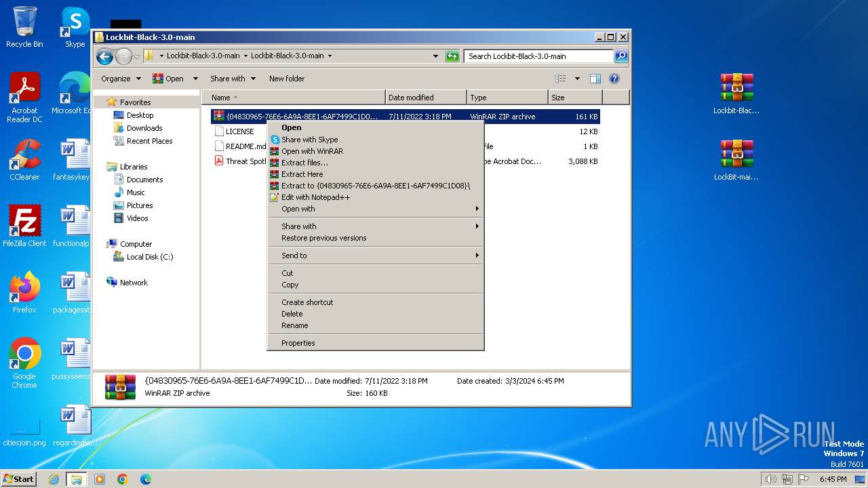This screenshot has height=488, width=868.
Task: Choose Open in the context menu
Action: [x=376, y=127]
